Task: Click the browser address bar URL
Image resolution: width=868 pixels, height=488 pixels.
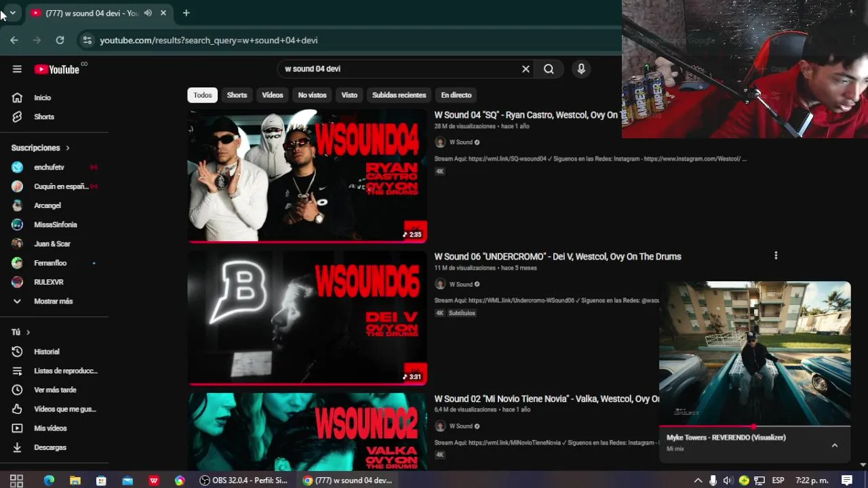Action: [x=209, y=40]
